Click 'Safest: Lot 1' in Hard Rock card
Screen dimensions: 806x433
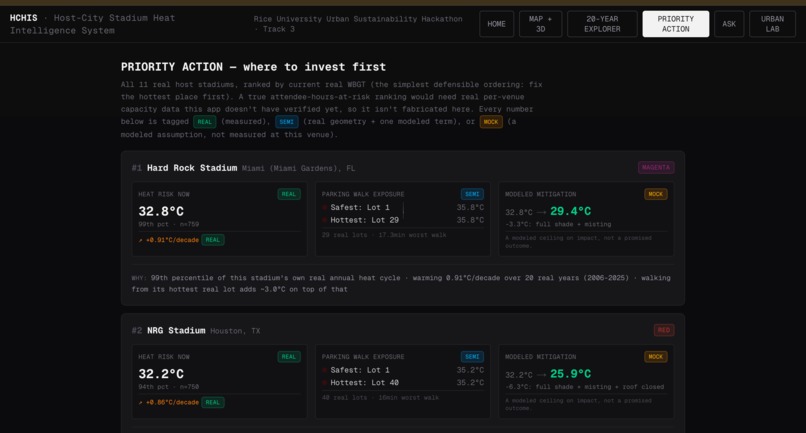click(360, 208)
